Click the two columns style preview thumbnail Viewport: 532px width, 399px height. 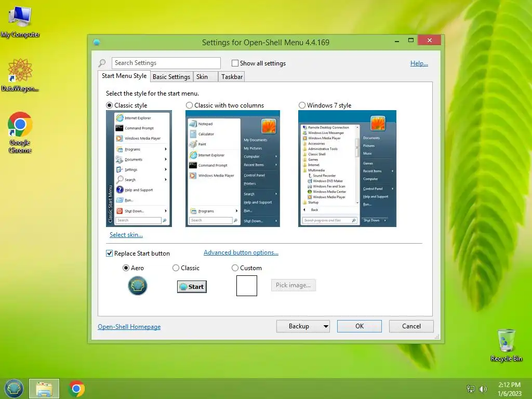233,169
